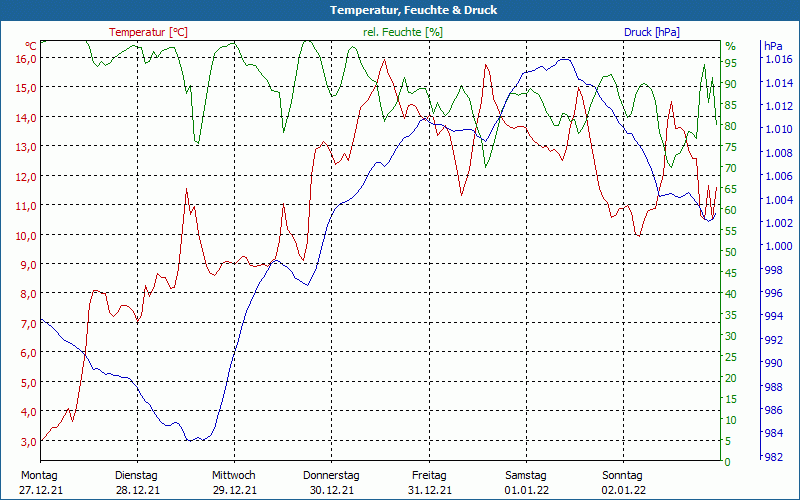Click '996' on the blue pressure axis

tap(773, 293)
